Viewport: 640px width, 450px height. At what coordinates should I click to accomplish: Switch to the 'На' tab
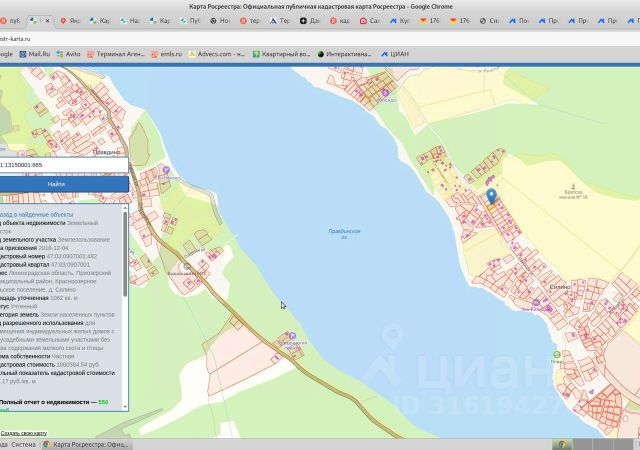(x=129, y=20)
